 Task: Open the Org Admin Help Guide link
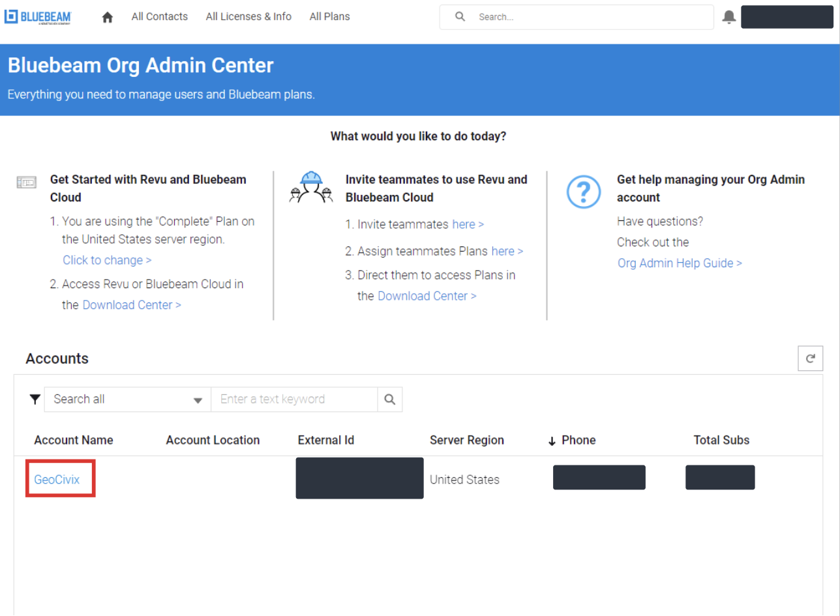click(680, 263)
